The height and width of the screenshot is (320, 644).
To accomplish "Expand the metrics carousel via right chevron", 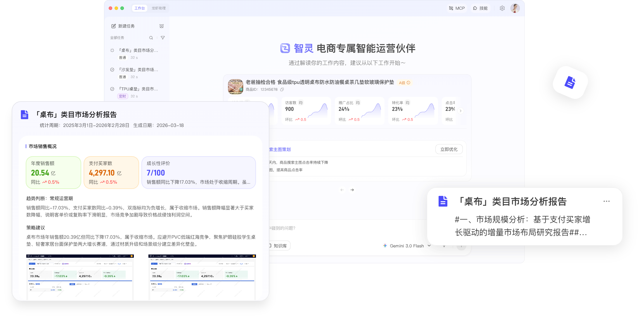I will [461, 111].
